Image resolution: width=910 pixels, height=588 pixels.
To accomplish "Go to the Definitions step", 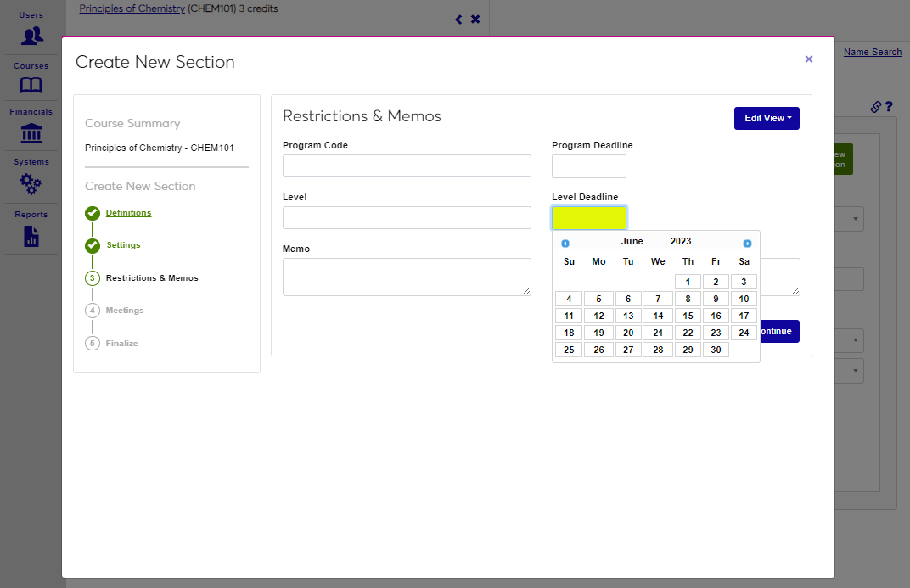I will point(128,213).
